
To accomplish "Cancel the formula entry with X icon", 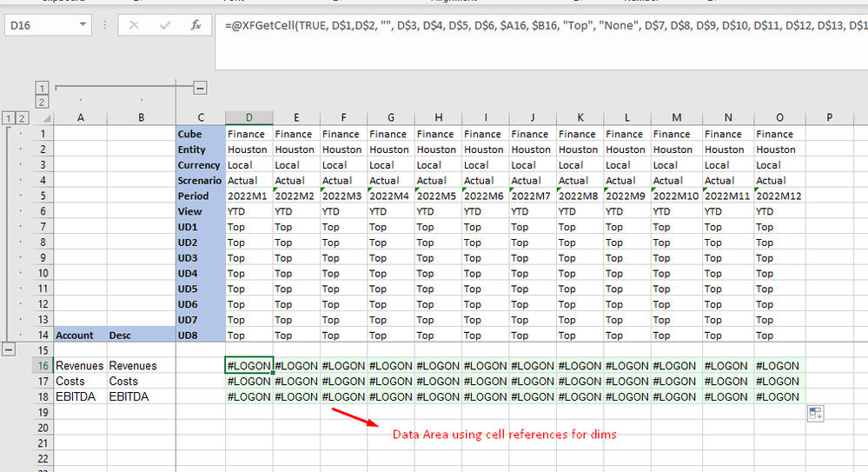I will (134, 25).
